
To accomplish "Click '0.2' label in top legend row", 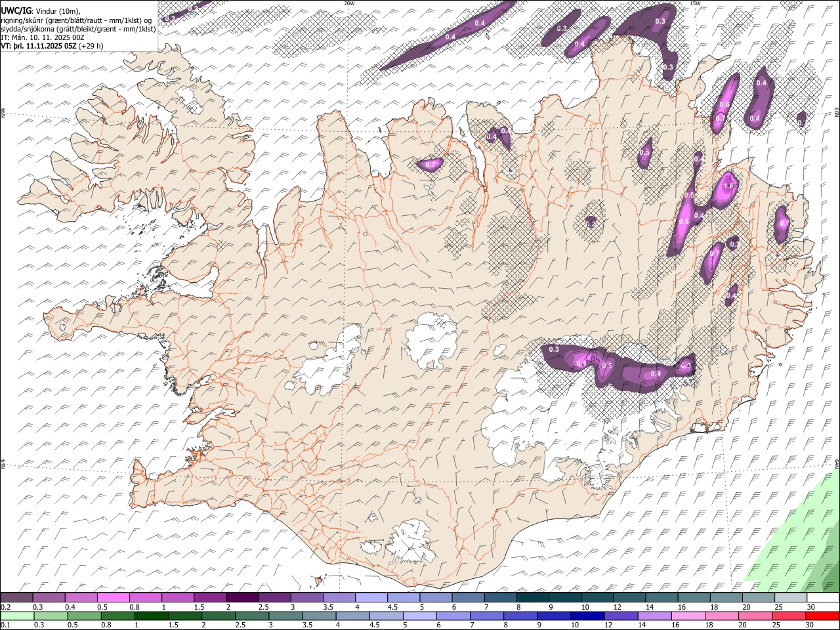I will [x=5, y=607].
